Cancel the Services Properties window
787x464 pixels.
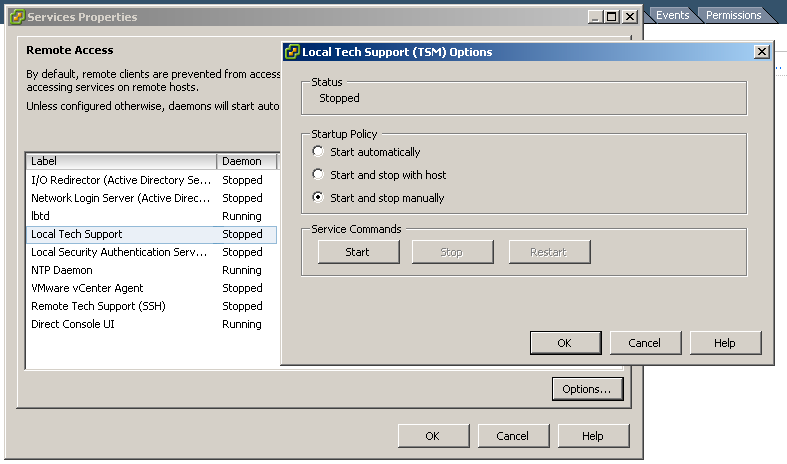coord(513,436)
